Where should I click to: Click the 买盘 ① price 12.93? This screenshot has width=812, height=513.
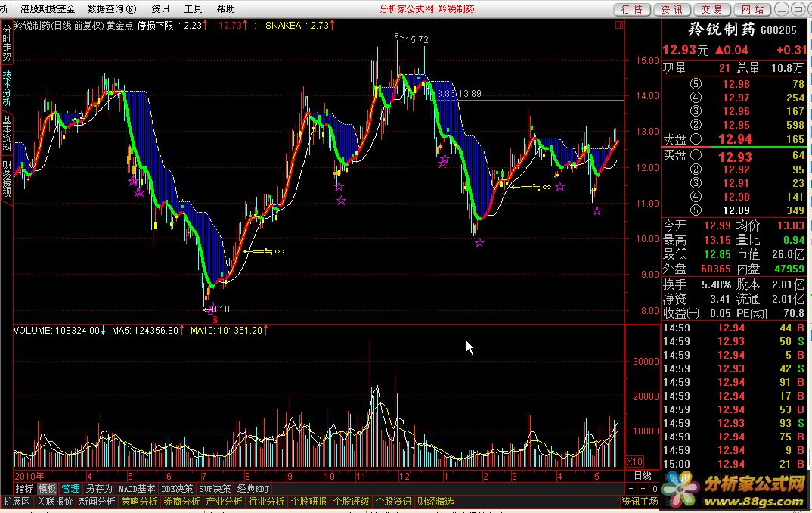735,157
